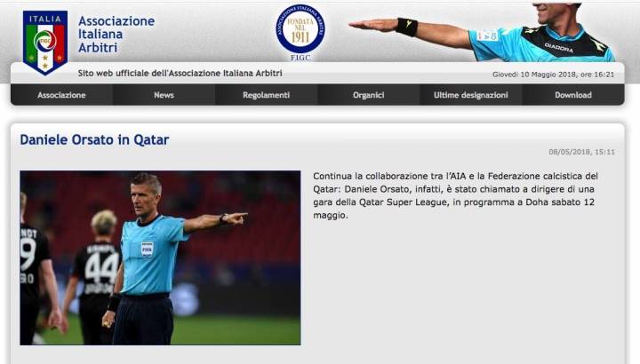640x364 pixels.
Task: Click the FIGC text below the emblem
Action: point(300,58)
